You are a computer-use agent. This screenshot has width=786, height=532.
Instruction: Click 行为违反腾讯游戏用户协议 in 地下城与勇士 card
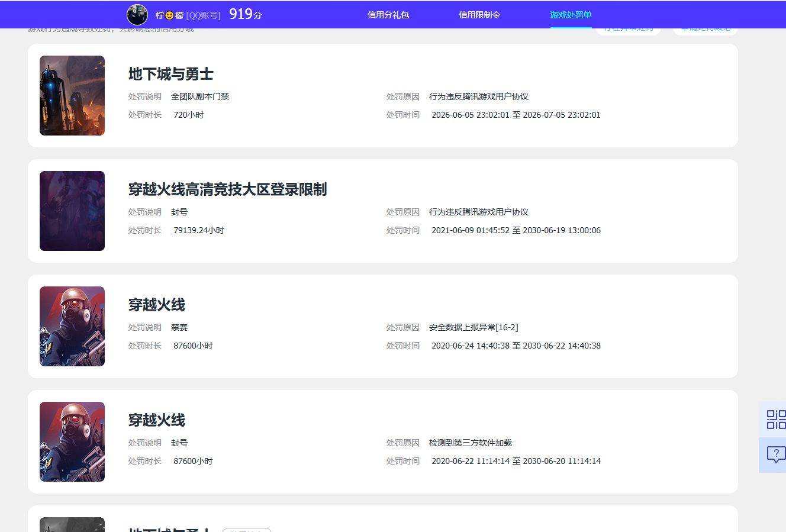pyautogui.click(x=479, y=96)
